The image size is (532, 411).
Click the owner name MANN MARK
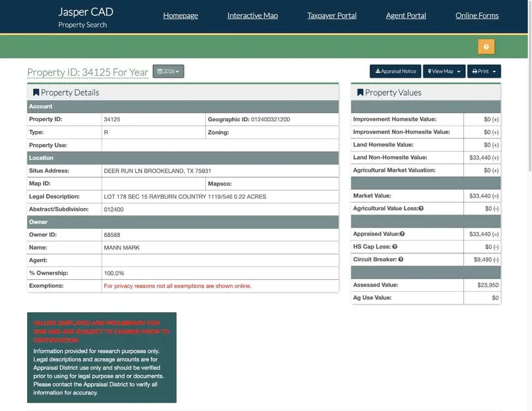tap(122, 248)
